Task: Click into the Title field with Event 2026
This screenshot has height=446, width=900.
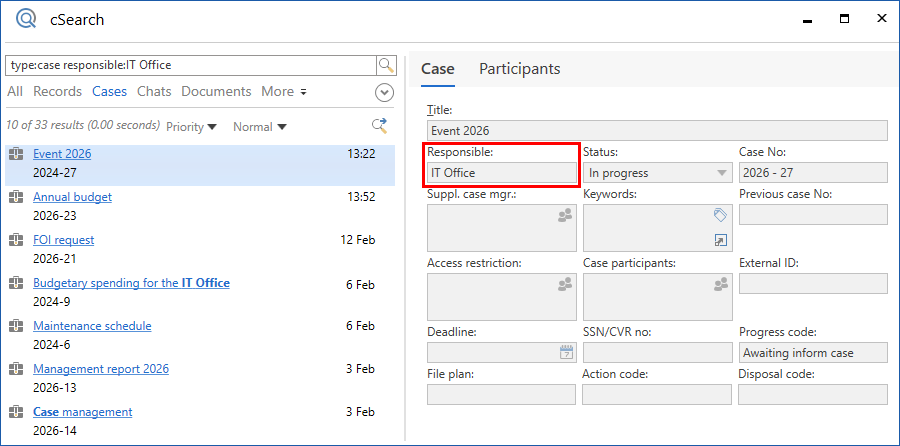Action: pos(656,131)
